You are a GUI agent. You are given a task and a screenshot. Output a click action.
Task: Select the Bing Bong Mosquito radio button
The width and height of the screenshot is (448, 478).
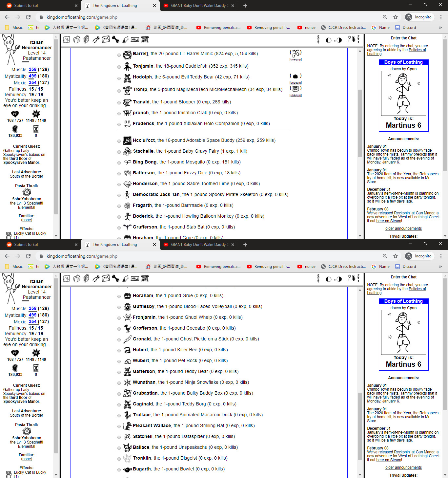click(x=119, y=163)
